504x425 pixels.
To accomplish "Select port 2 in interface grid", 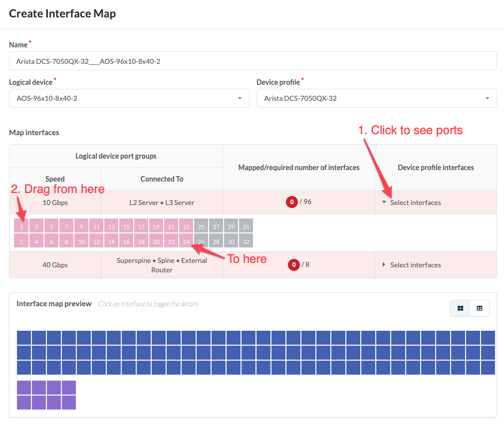I will click(x=21, y=241).
